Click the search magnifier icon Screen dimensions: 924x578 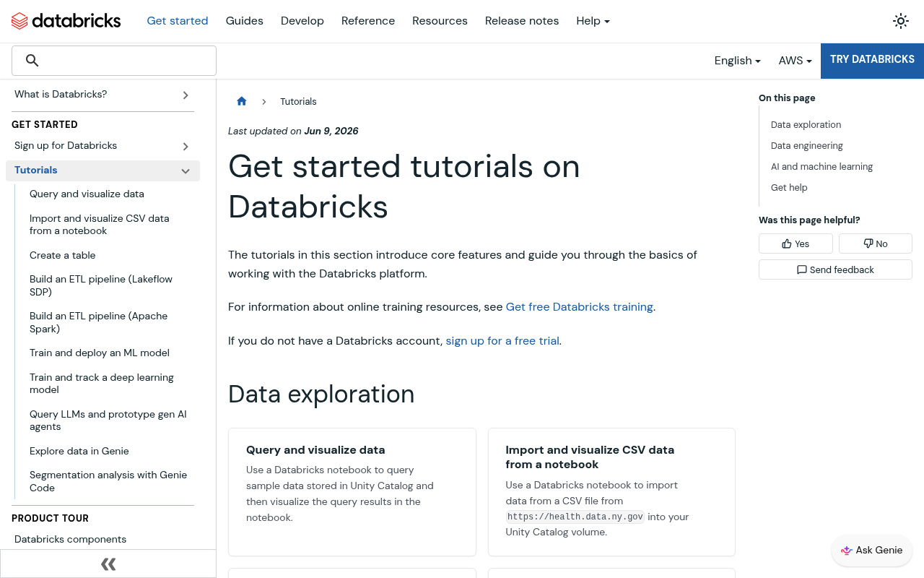(32, 61)
